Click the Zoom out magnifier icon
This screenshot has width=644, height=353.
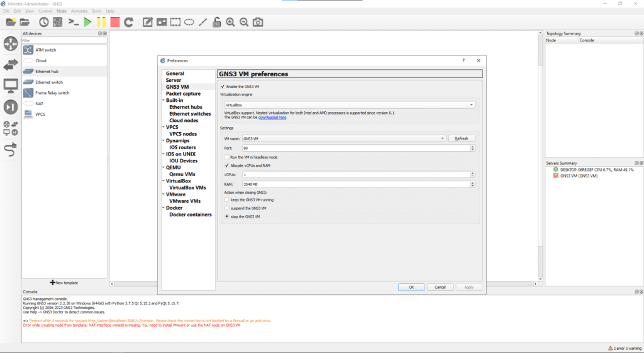(244, 22)
